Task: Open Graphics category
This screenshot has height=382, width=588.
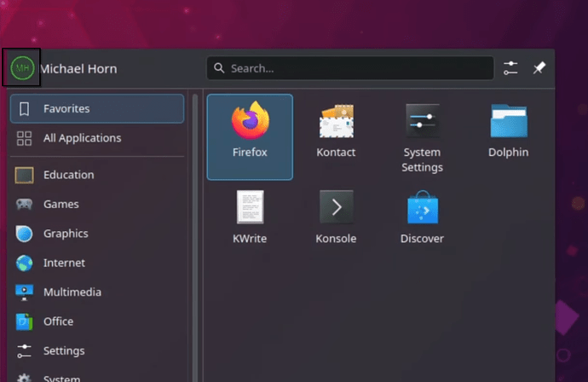Action: (97, 234)
